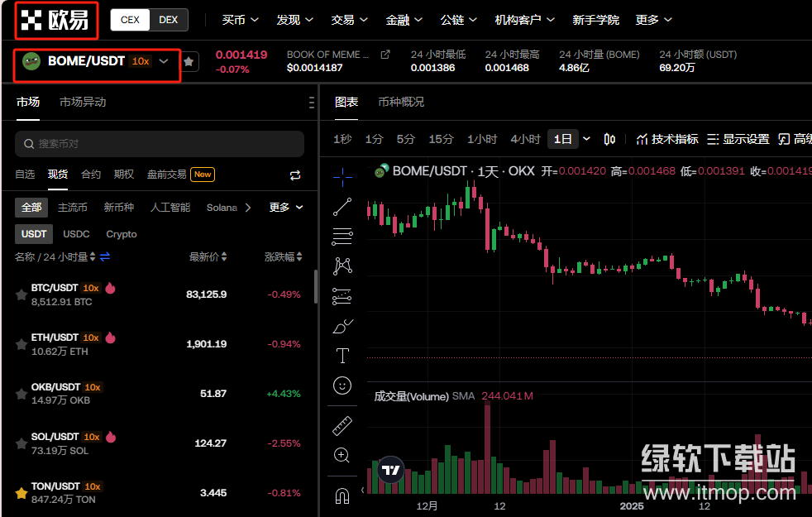Viewport: 812px width, 517px height.
Task: Expand more timeframes next to 1日
Action: coord(587,139)
